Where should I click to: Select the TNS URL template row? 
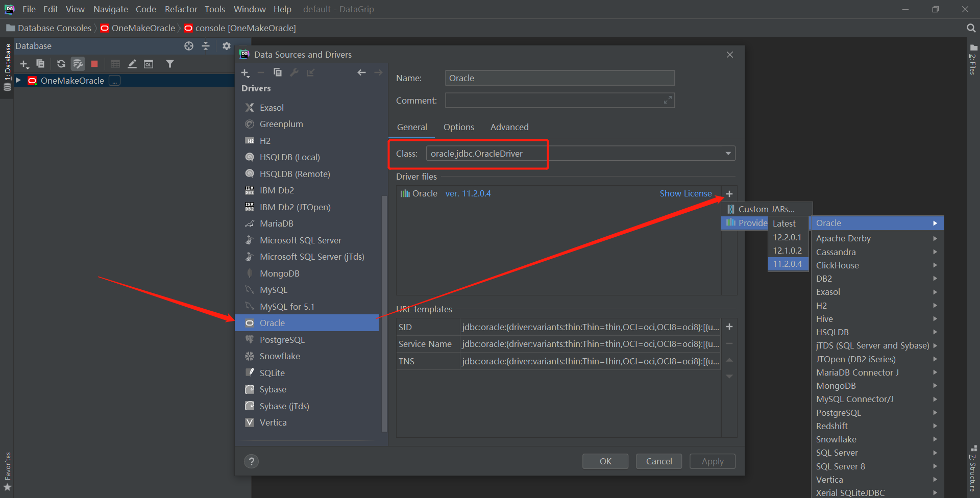click(558, 361)
